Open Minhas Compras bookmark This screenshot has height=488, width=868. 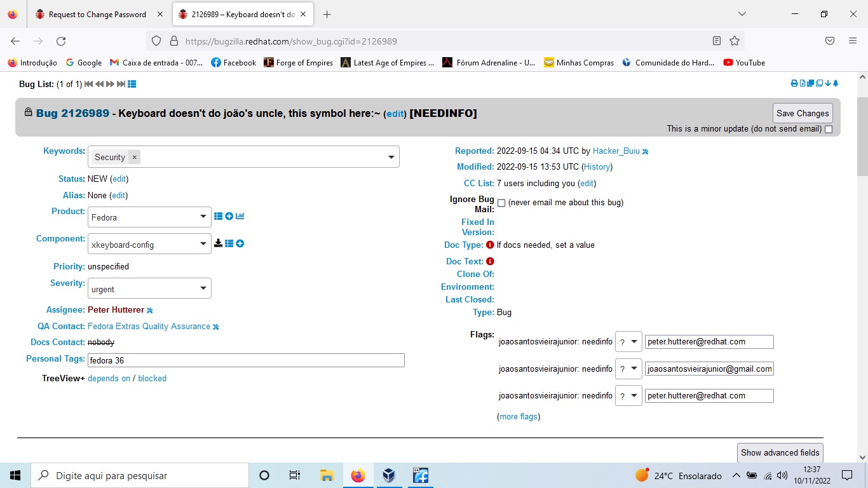[x=579, y=62]
